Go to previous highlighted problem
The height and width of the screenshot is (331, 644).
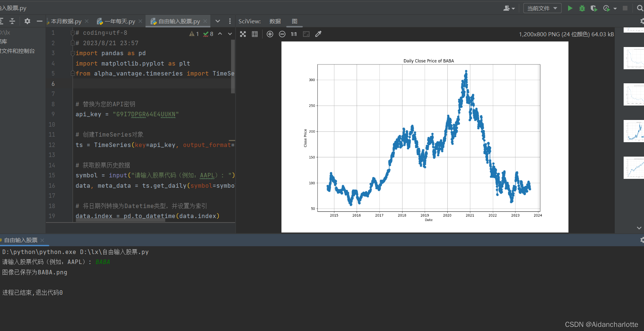(220, 34)
